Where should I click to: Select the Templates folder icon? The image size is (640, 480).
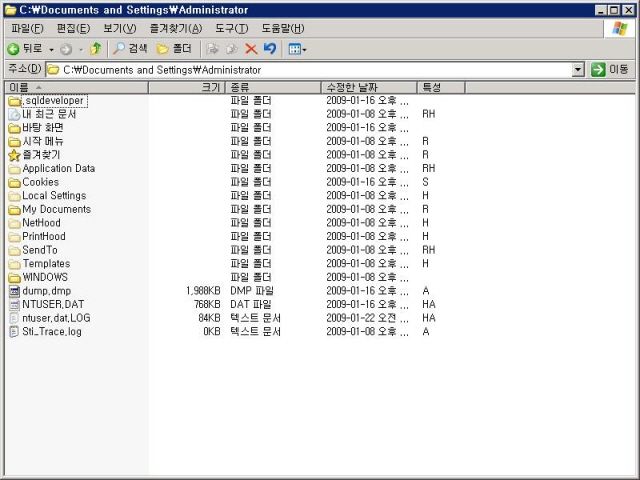click(x=14, y=264)
